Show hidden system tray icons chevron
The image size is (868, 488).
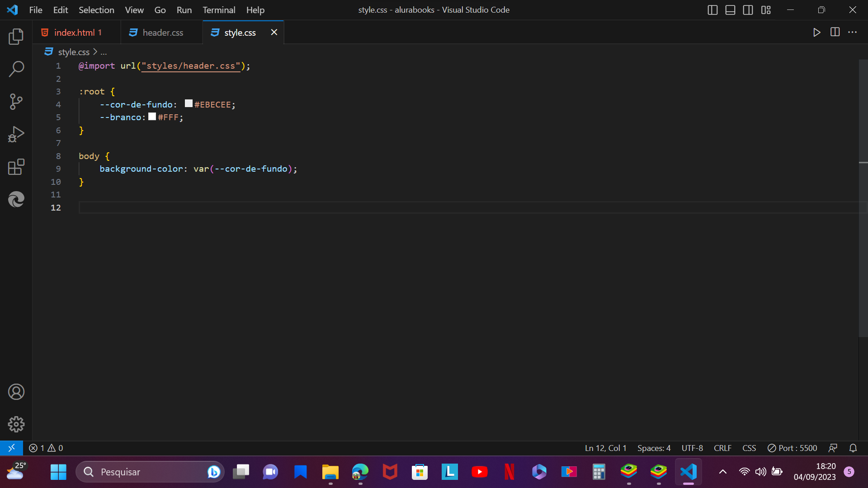coord(723,472)
